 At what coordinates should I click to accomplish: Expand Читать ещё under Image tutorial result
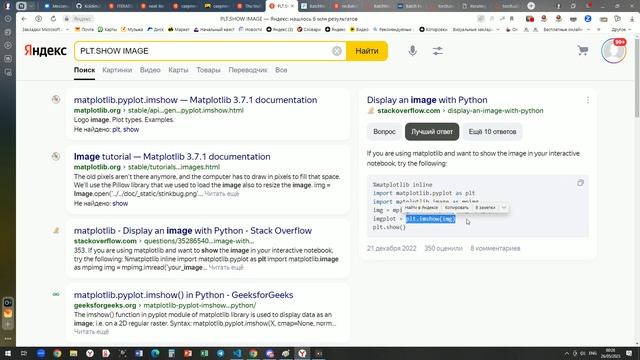click(221, 194)
